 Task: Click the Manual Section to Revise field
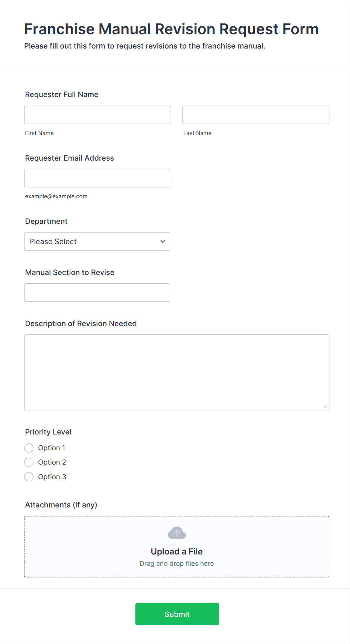[x=97, y=293]
